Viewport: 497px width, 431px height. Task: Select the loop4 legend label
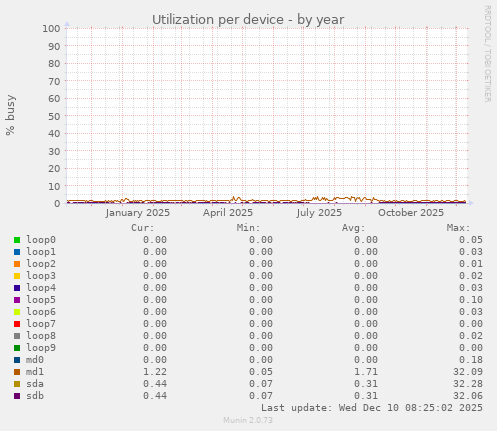41,288
